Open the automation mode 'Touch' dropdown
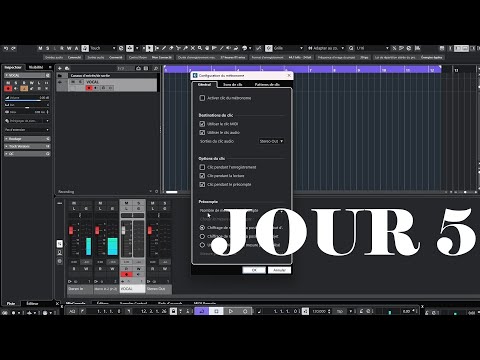The image size is (480, 360). (x=103, y=49)
